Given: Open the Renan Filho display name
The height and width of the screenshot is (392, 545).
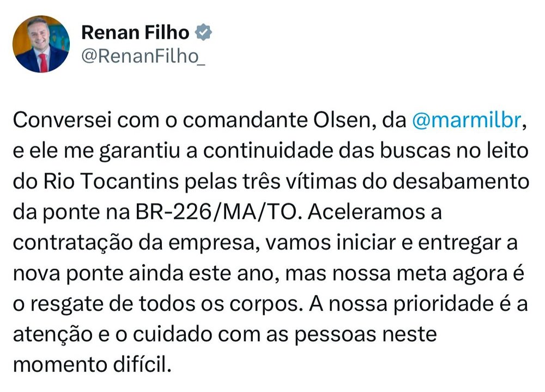Looking at the screenshot, I should [x=135, y=33].
